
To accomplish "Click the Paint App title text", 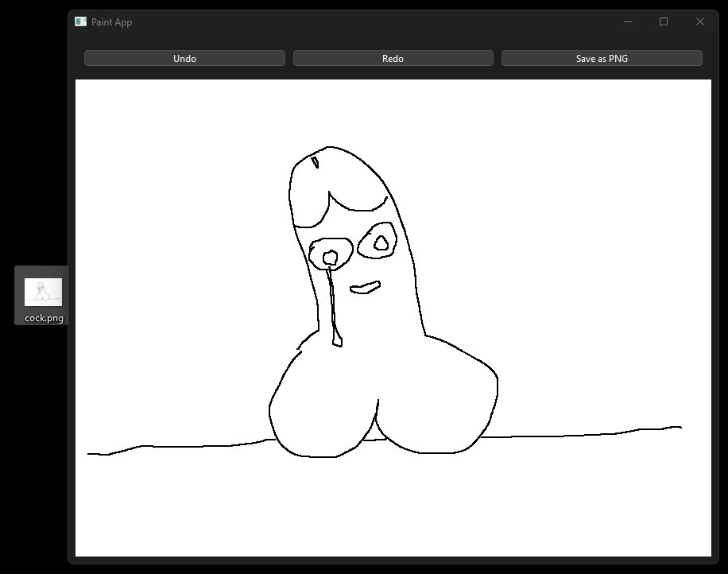I will (x=111, y=22).
